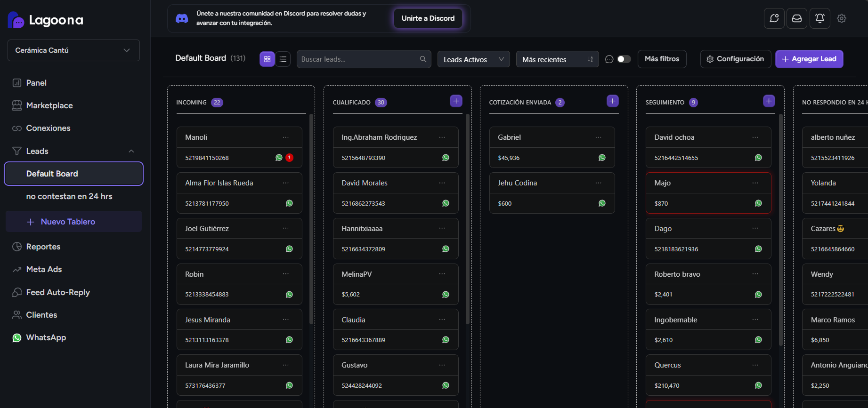Image resolution: width=868 pixels, height=408 pixels.
Task: Open the Leads Activos filter dropdown
Action: 473,59
